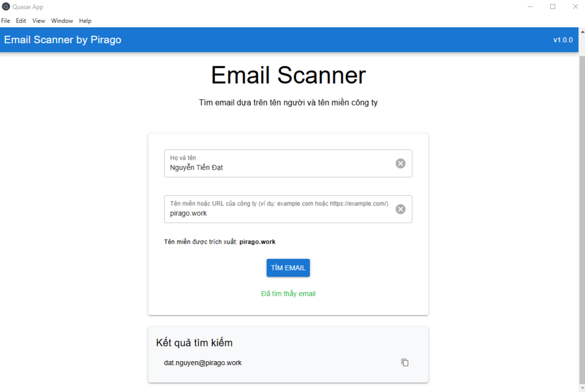Open the Help menu
This screenshot has height=392, width=585.
click(x=85, y=21)
